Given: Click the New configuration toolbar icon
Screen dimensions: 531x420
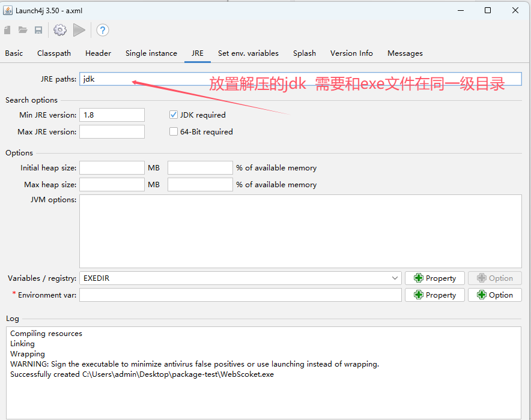Looking at the screenshot, I should point(7,30).
